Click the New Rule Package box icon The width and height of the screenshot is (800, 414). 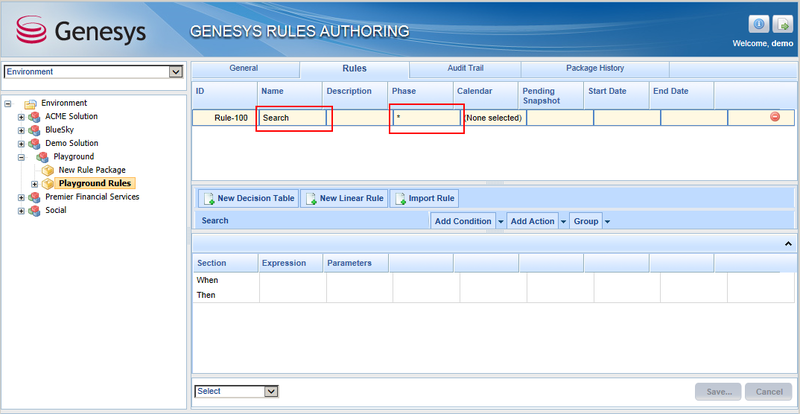[x=48, y=171]
